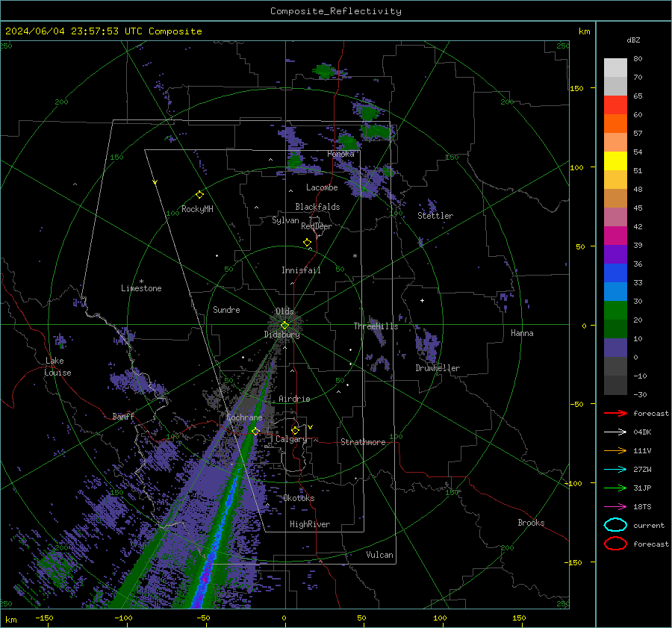Click the Okotoks town label
The image size is (672, 628).
pyautogui.click(x=299, y=498)
